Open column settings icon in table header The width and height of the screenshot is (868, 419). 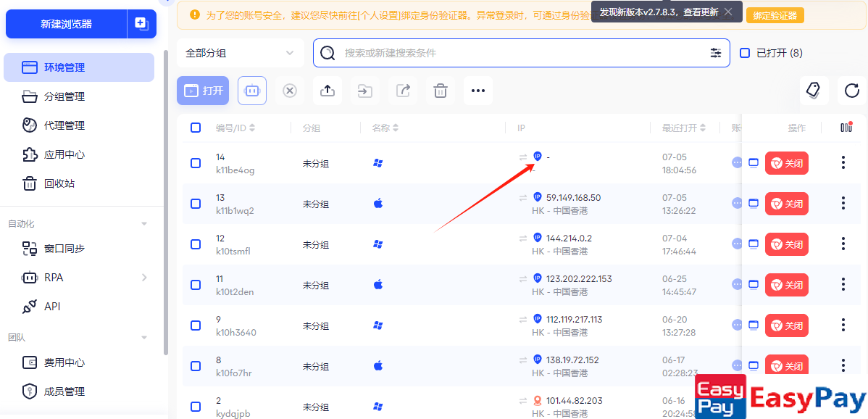(846, 128)
